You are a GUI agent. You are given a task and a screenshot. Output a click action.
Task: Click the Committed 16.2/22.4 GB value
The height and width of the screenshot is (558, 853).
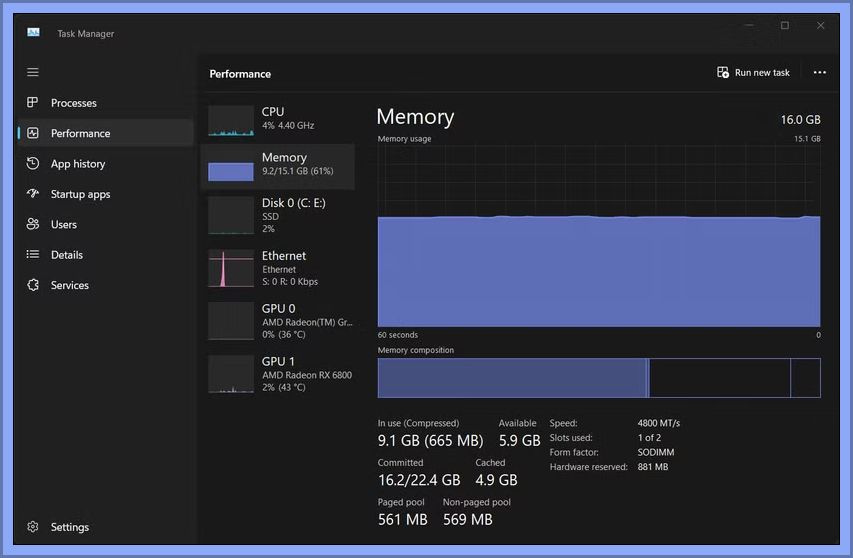tap(419, 480)
